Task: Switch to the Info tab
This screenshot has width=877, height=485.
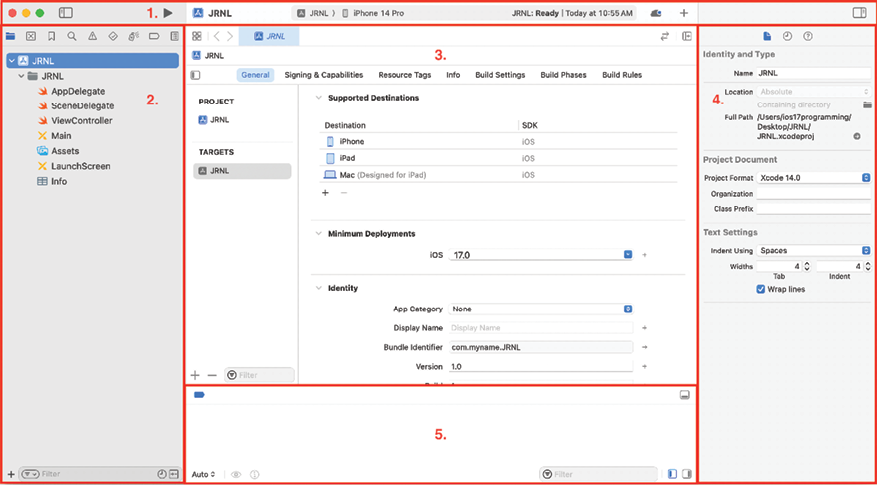Action: click(453, 75)
